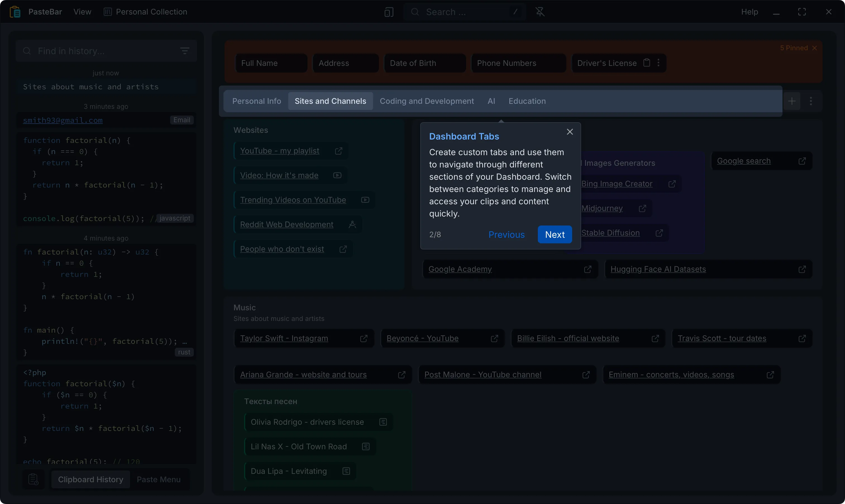845x504 pixels.
Task: Click the Next button in tour
Action: pyautogui.click(x=555, y=235)
